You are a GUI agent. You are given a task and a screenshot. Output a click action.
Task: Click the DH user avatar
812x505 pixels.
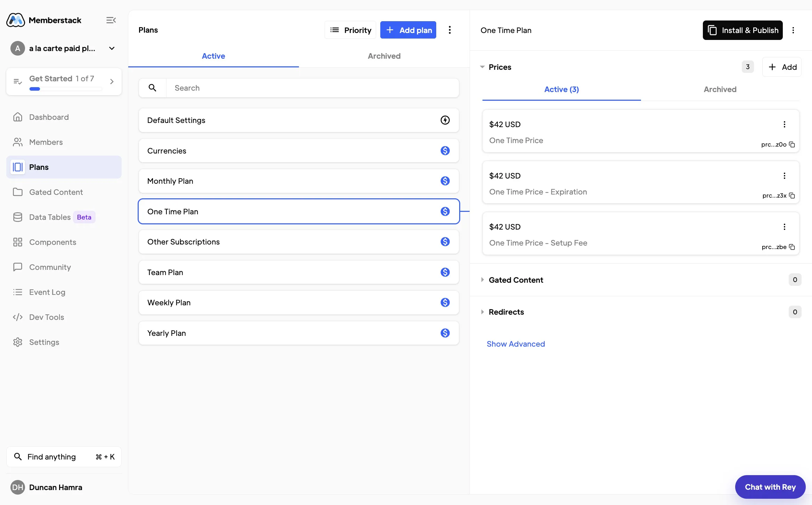tap(17, 487)
